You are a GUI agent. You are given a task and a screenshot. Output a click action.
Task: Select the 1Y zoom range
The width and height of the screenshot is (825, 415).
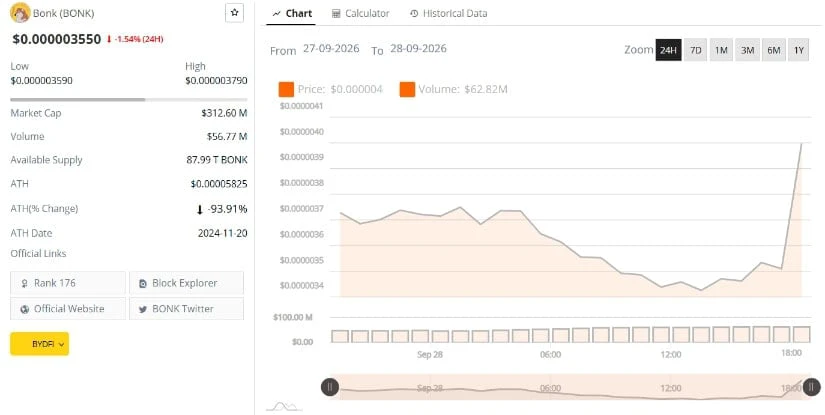(x=799, y=50)
